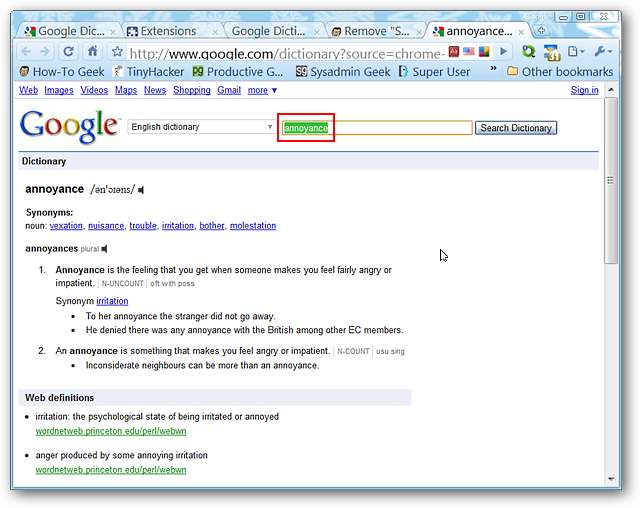
Task: Open second wordnetweb.princeton.edu link under anger definition
Action: (x=111, y=470)
